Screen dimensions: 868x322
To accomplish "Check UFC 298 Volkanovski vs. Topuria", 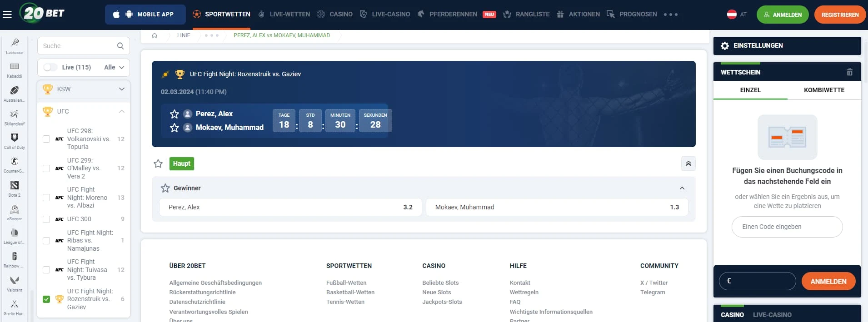I will (x=46, y=139).
